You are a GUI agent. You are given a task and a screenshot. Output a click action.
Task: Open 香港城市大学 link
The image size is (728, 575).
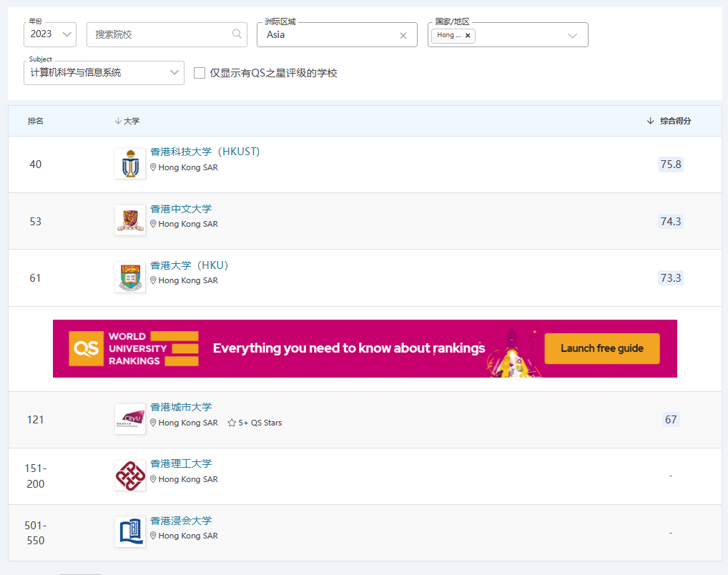(181, 407)
